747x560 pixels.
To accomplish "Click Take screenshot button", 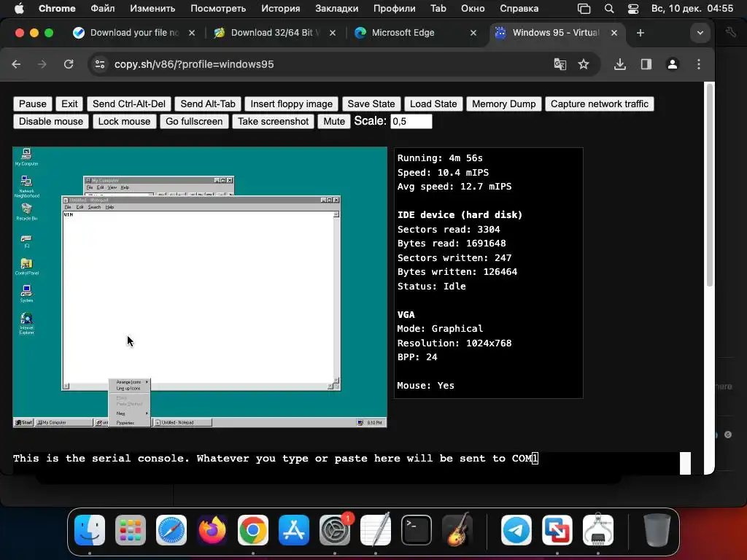I will (x=273, y=122).
